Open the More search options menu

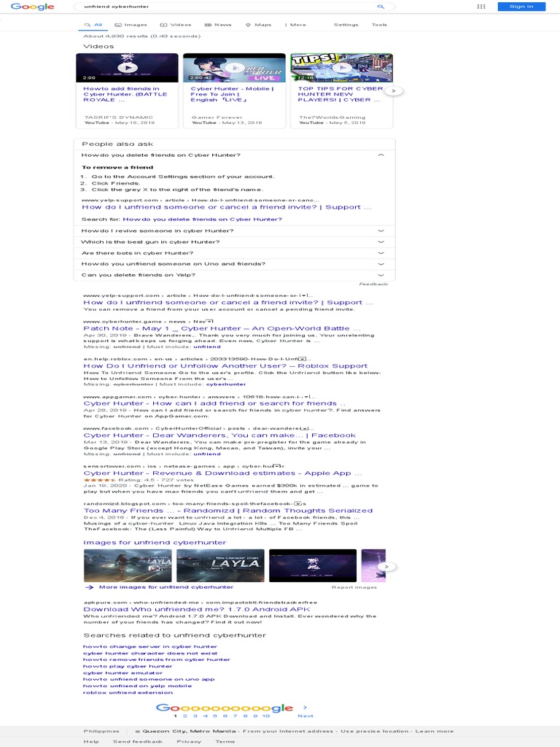click(x=295, y=25)
